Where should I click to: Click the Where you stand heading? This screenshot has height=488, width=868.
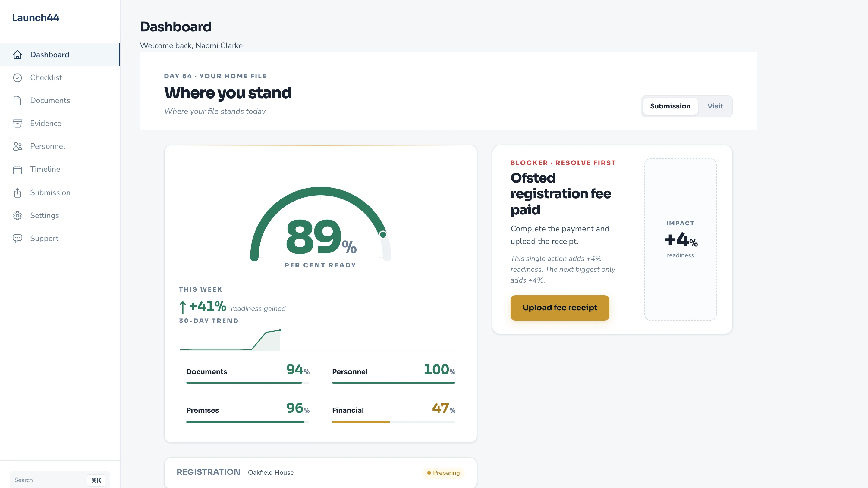(228, 92)
